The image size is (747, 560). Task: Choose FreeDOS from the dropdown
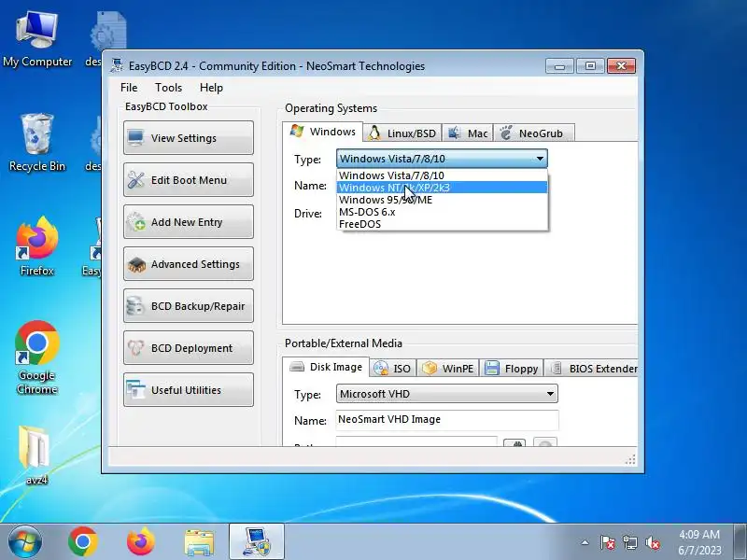tap(442, 224)
